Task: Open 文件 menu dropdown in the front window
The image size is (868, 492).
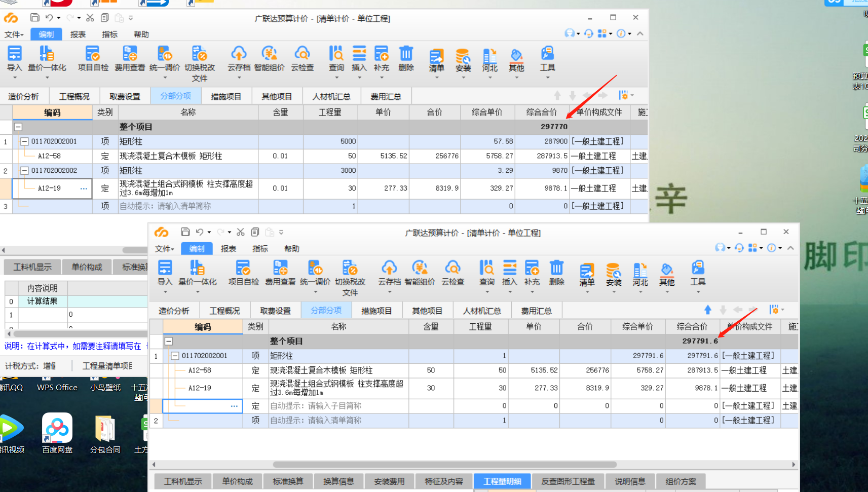Action: pos(164,249)
